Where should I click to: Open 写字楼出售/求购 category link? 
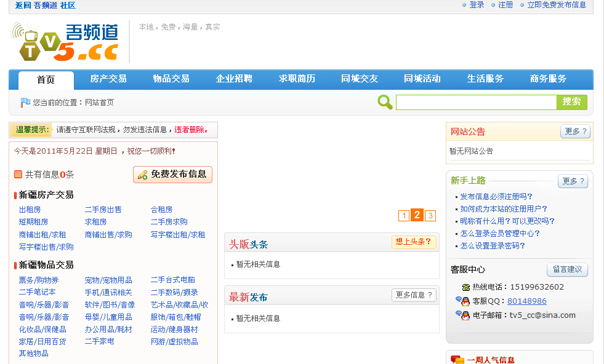[46, 247]
